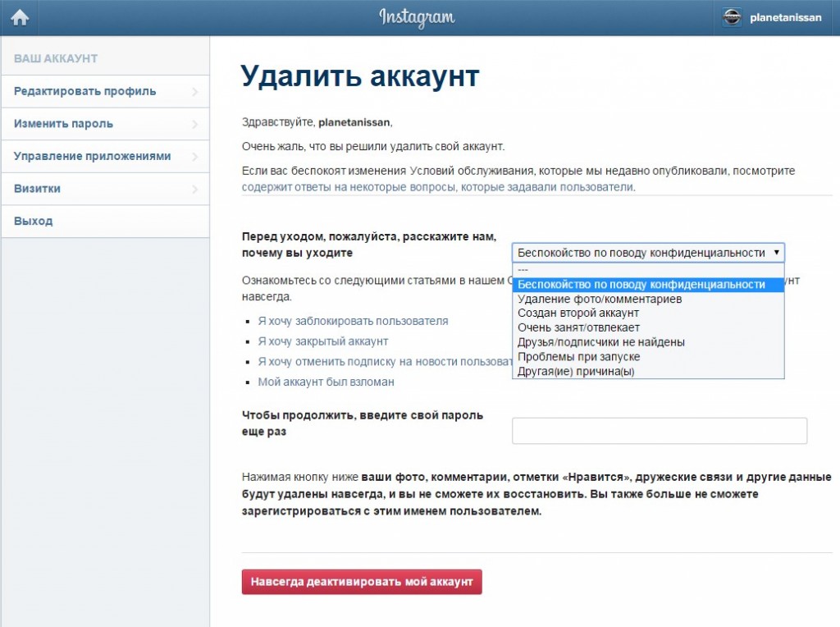Open link Я хочу заблокировать пользователя
Viewport: 840px width, 627px height.
353,322
